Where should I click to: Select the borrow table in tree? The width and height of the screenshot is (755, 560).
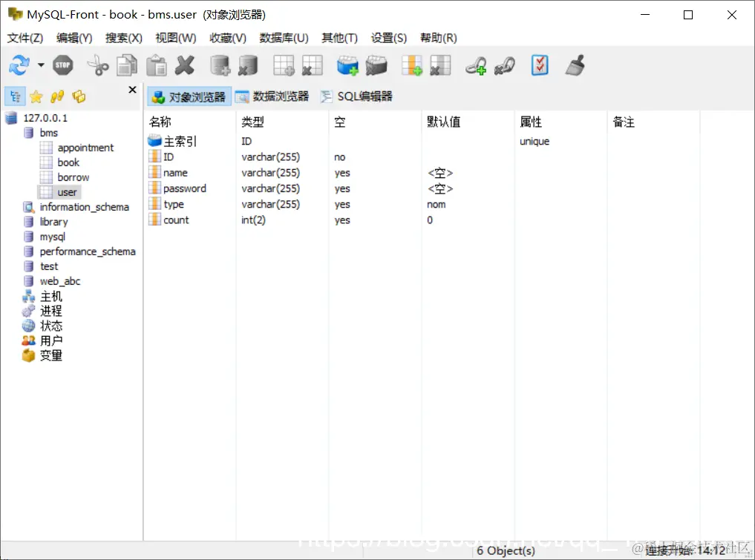pyautogui.click(x=73, y=177)
